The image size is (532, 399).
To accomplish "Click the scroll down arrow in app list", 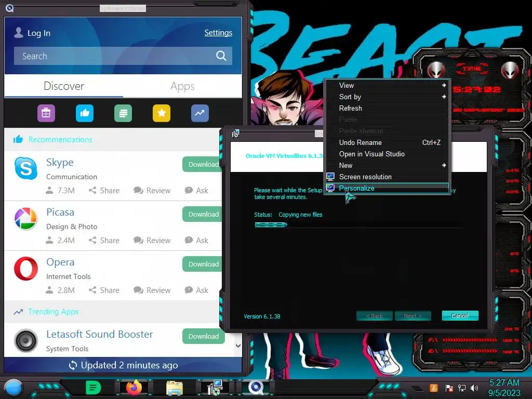I will pos(238,345).
